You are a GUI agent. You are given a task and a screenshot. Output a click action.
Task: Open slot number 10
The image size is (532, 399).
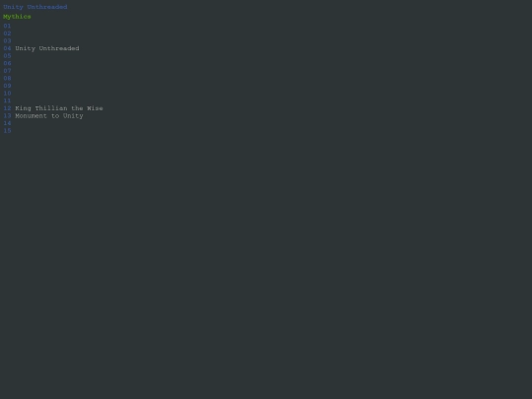[x=7, y=94]
